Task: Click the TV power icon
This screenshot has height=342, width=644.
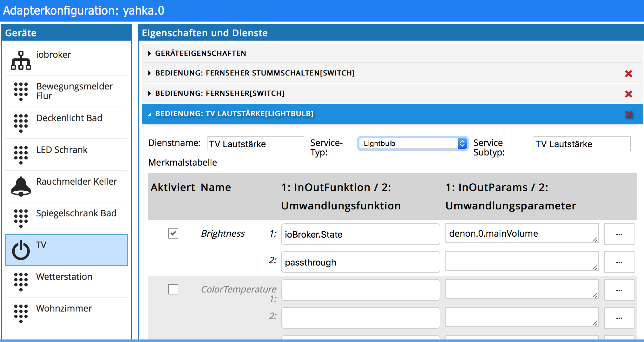Action: point(21,250)
